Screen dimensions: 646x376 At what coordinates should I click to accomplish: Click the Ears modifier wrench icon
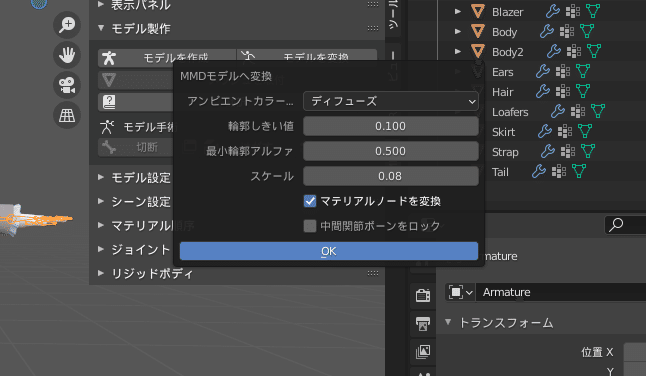(543, 71)
